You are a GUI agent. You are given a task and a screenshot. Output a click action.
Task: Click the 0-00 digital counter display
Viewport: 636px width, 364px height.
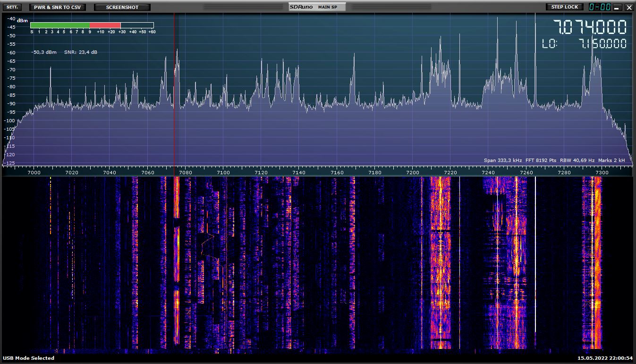(600, 7)
